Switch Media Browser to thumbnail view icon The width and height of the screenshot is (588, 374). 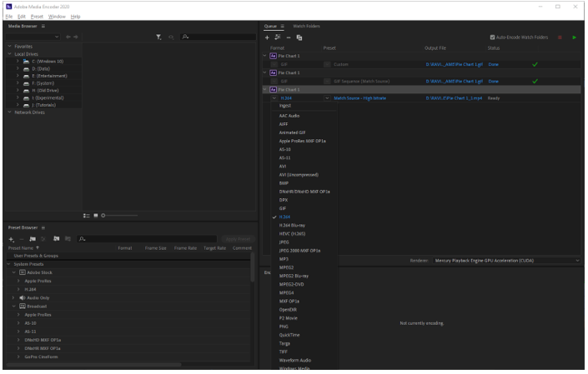(x=96, y=216)
